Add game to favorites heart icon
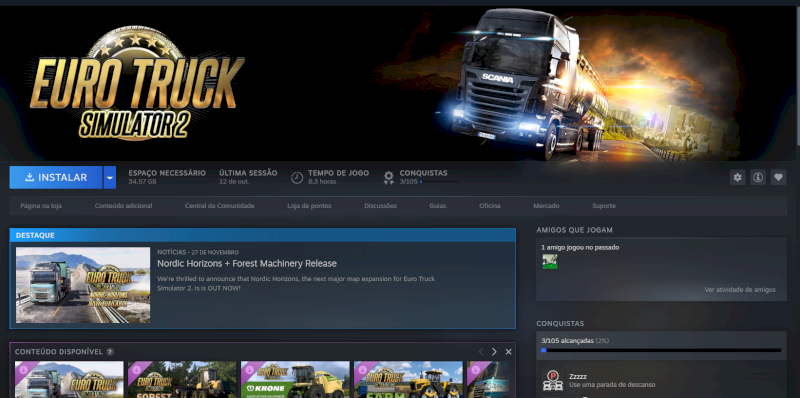The image size is (800, 398). 778,177
